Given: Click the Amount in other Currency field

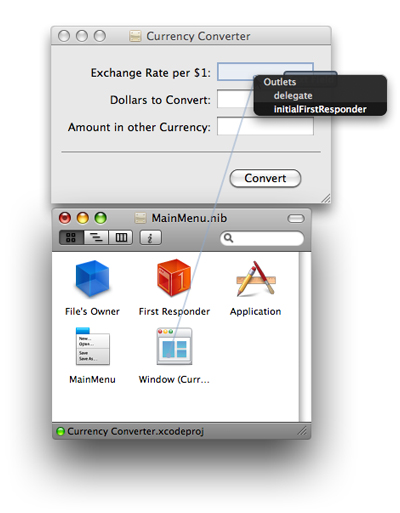Looking at the screenshot, I should click(x=265, y=126).
